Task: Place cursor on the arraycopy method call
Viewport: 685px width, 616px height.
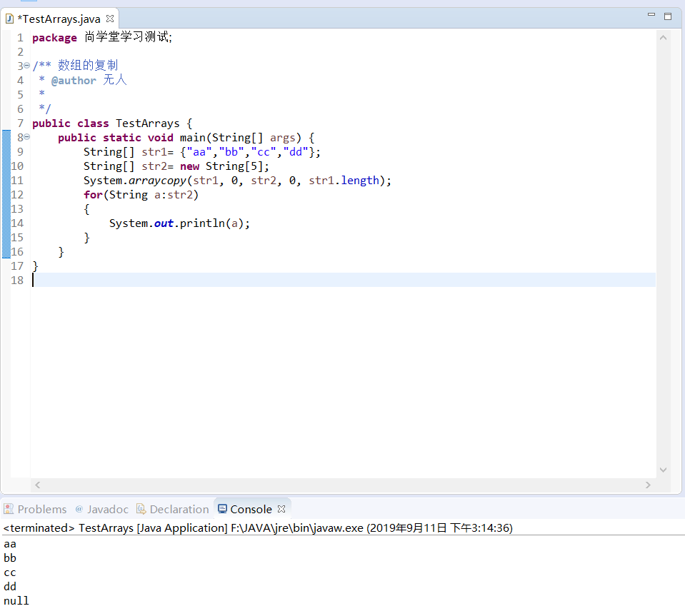Action: tap(157, 181)
